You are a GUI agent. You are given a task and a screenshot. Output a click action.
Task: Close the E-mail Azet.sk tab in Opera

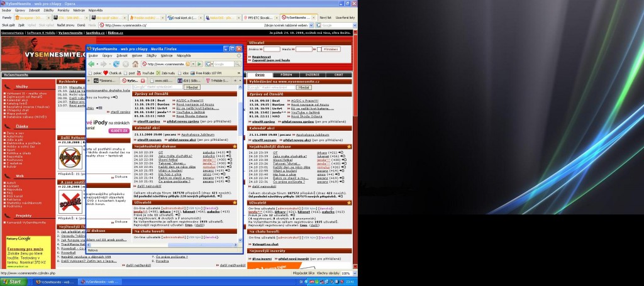pos(201,18)
